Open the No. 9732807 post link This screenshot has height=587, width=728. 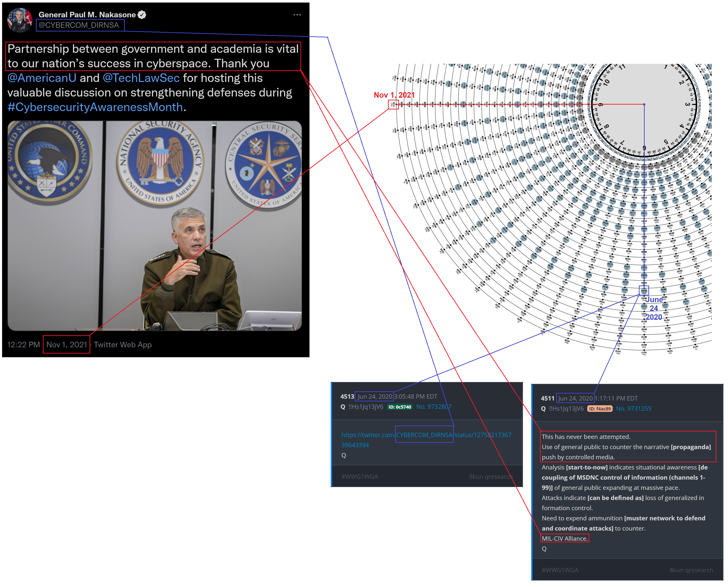(434, 407)
